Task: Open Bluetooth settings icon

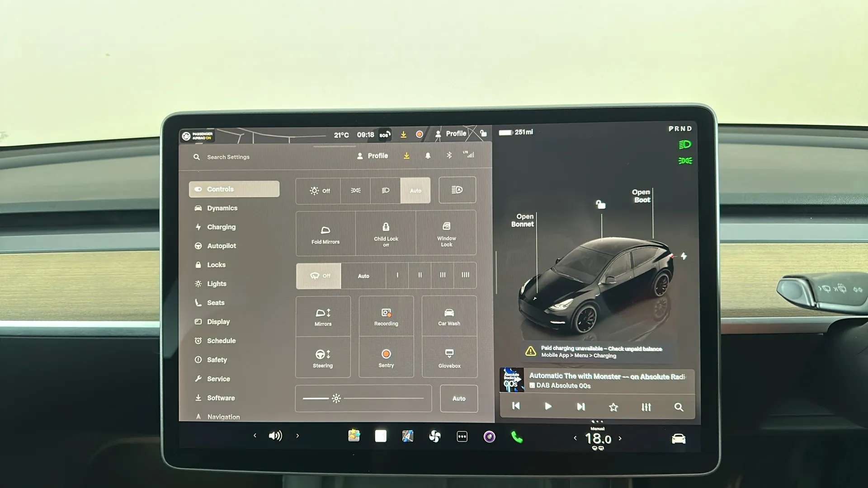Action: (449, 155)
